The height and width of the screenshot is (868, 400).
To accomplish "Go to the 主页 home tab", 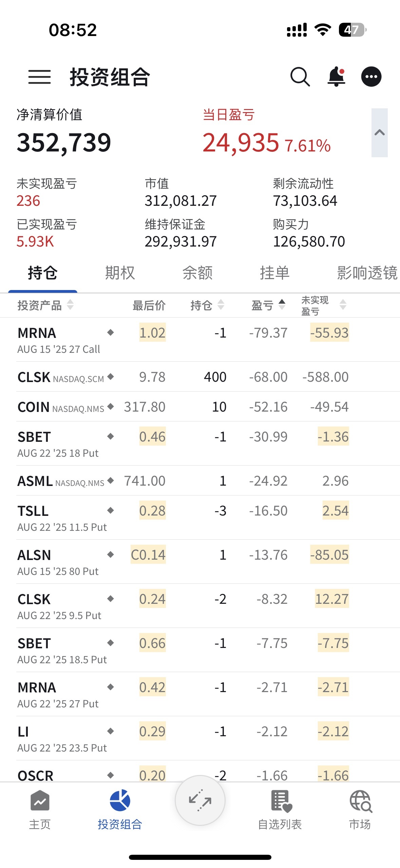I will (x=40, y=809).
